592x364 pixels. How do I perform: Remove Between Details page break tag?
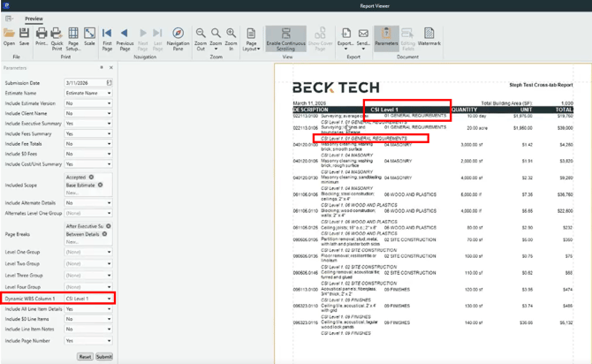click(104, 234)
